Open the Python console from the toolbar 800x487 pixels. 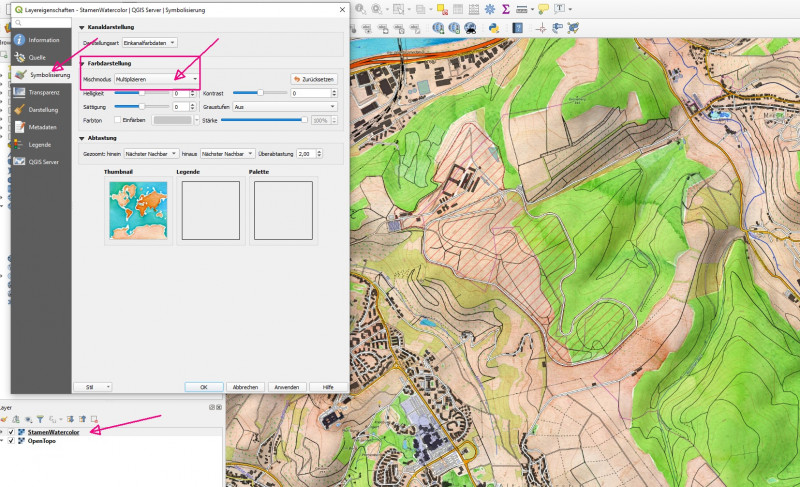tap(494, 27)
